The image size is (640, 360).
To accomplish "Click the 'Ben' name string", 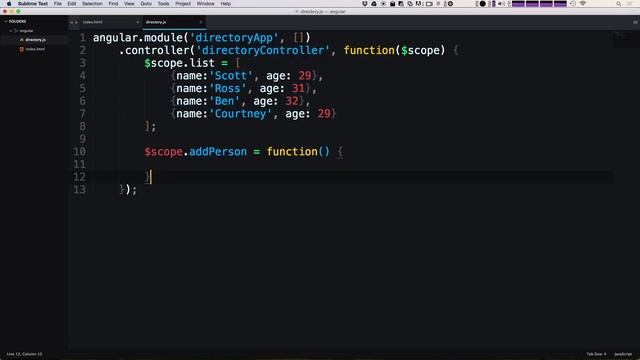I will click(x=224, y=101).
